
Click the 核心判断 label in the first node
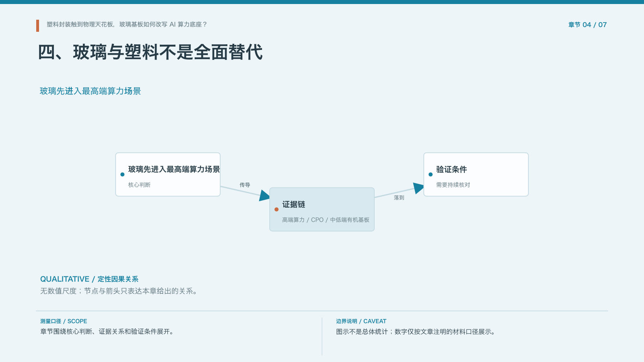pyautogui.click(x=139, y=185)
